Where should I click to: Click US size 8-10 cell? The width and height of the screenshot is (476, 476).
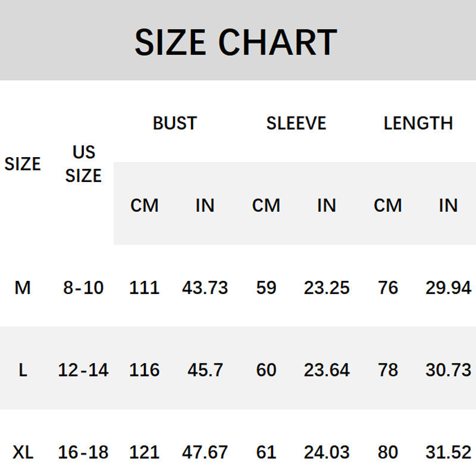(x=83, y=287)
